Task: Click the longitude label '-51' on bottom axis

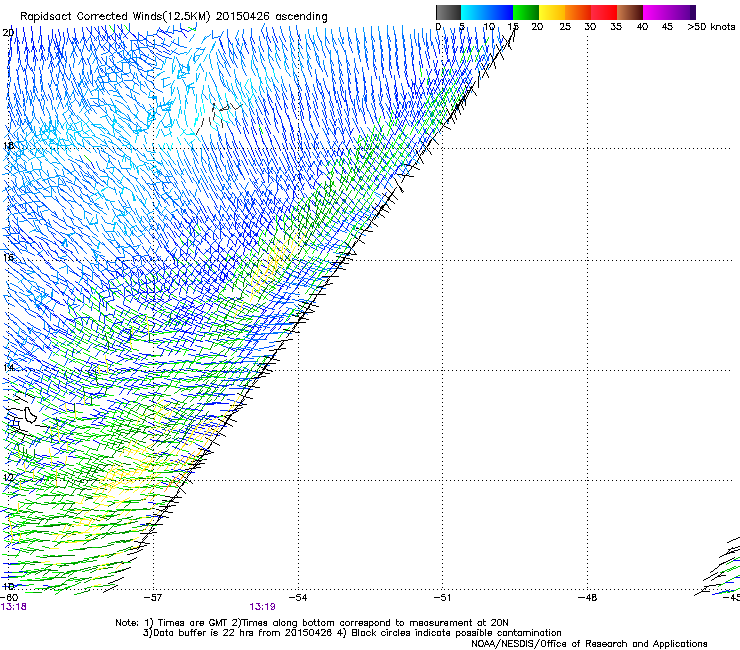Action: (442, 598)
